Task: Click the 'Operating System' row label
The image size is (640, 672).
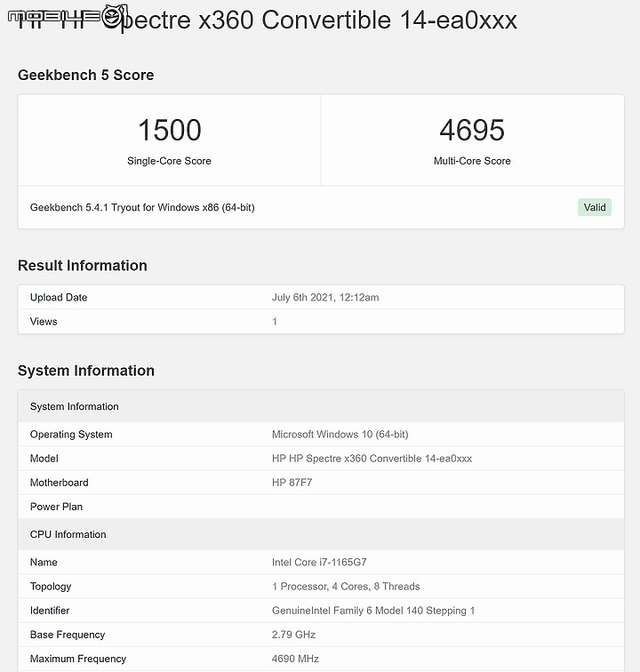Action: (x=71, y=435)
